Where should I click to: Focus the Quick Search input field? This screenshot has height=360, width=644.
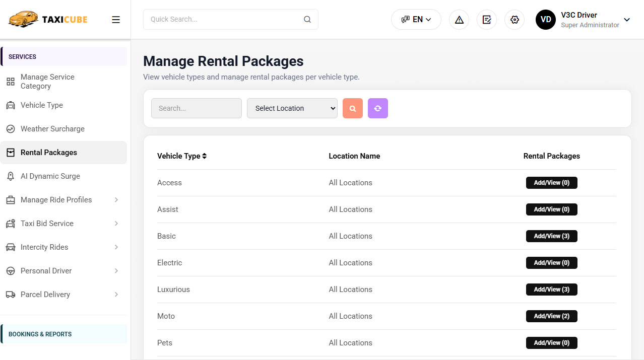tap(231, 19)
